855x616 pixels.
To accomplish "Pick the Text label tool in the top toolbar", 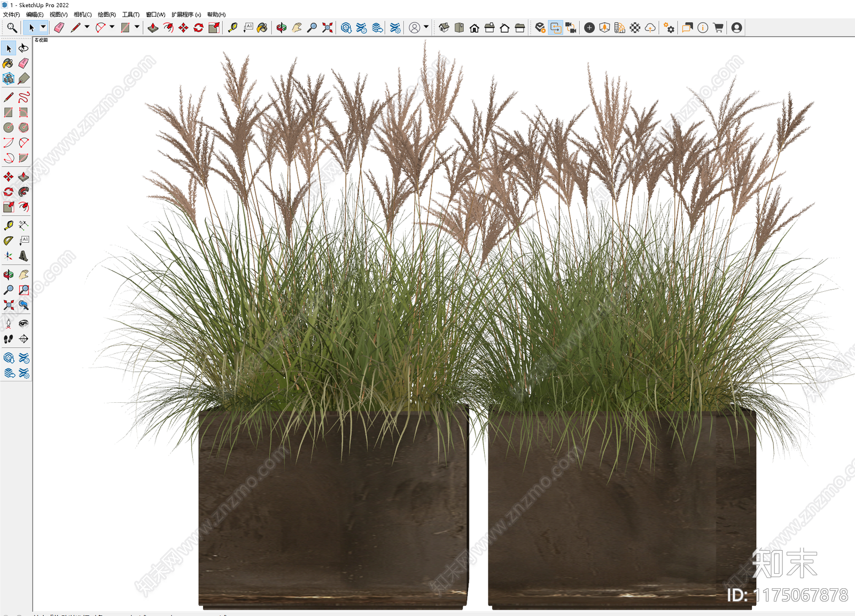I will tap(248, 28).
